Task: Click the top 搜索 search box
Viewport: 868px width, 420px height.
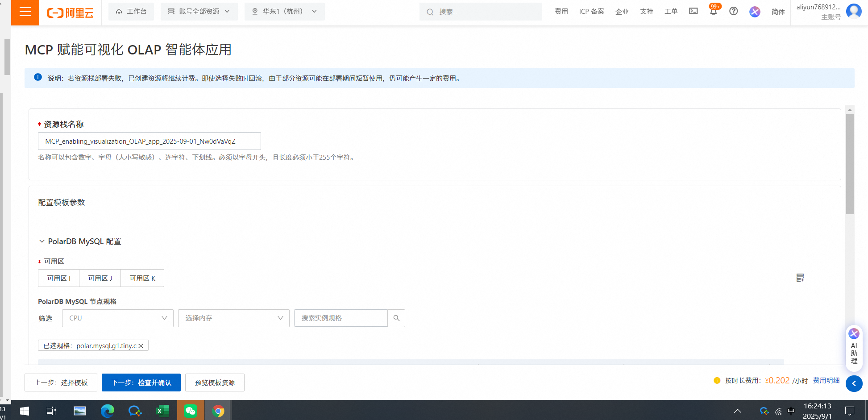Action: (481, 12)
